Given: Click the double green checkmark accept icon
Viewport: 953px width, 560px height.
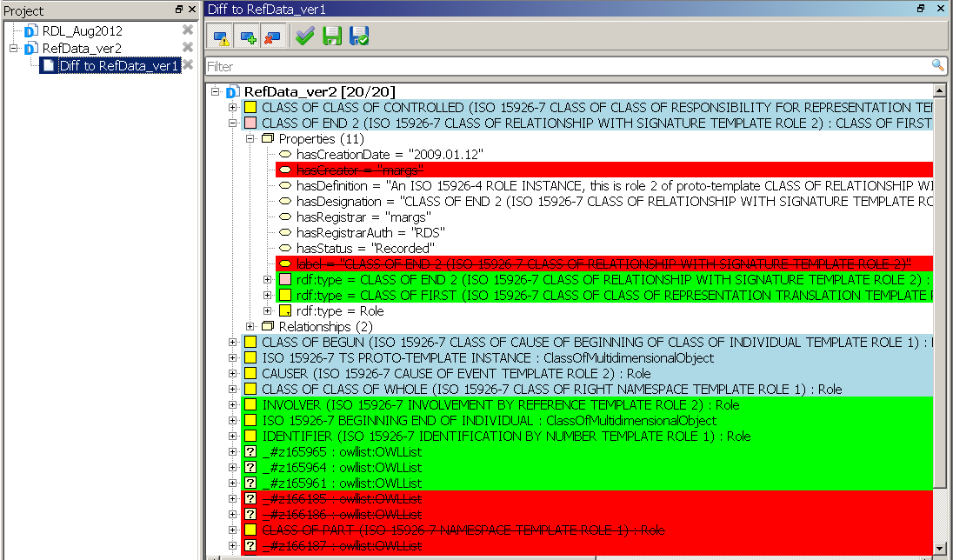Looking at the screenshot, I should 304,37.
